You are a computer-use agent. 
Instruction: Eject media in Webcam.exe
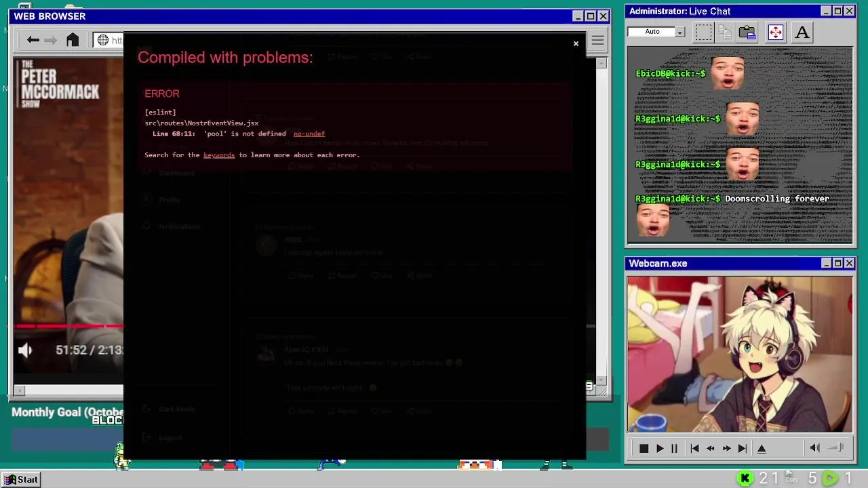pos(762,449)
